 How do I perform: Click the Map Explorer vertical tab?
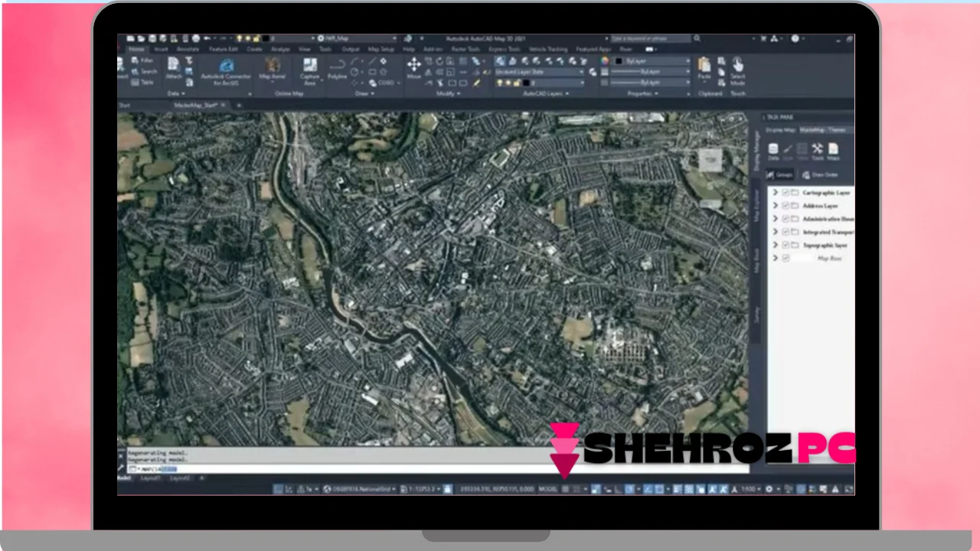757,206
